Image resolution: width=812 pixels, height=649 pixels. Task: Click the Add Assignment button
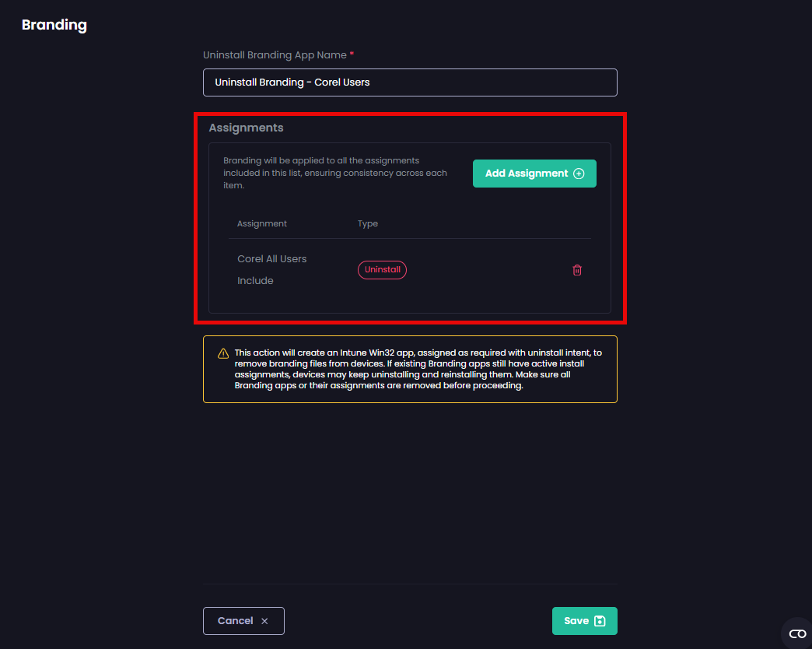pyautogui.click(x=534, y=174)
